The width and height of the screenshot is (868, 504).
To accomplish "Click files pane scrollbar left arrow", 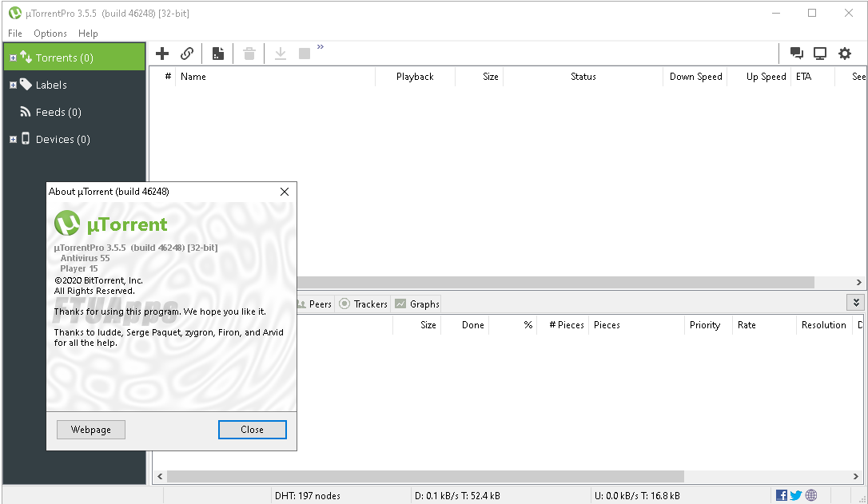I will pyautogui.click(x=160, y=476).
